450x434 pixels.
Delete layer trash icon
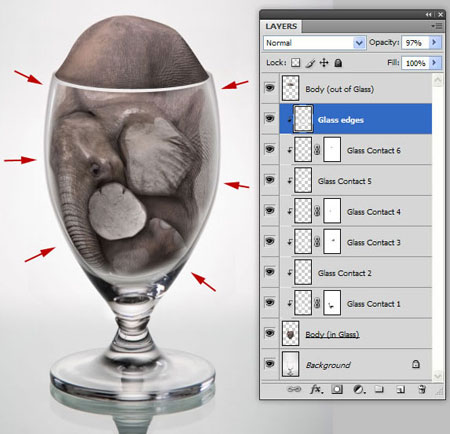point(422,389)
